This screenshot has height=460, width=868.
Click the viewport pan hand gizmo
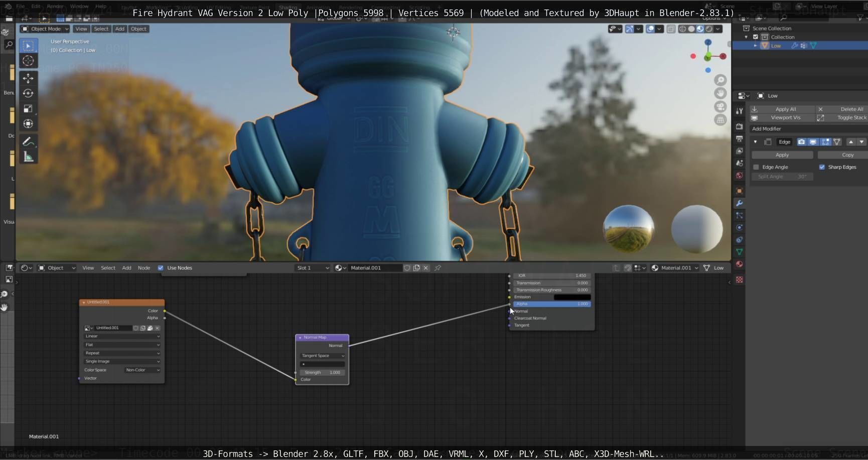click(x=720, y=93)
